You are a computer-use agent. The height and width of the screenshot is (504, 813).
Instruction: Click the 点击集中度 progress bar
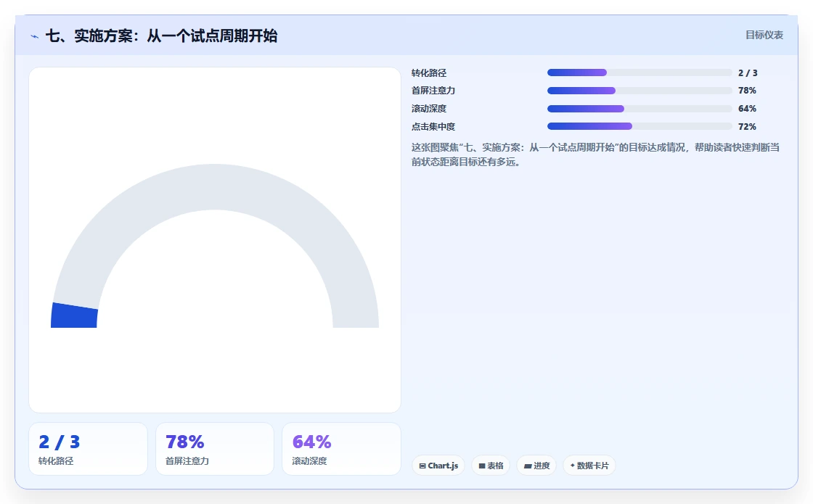coord(640,126)
